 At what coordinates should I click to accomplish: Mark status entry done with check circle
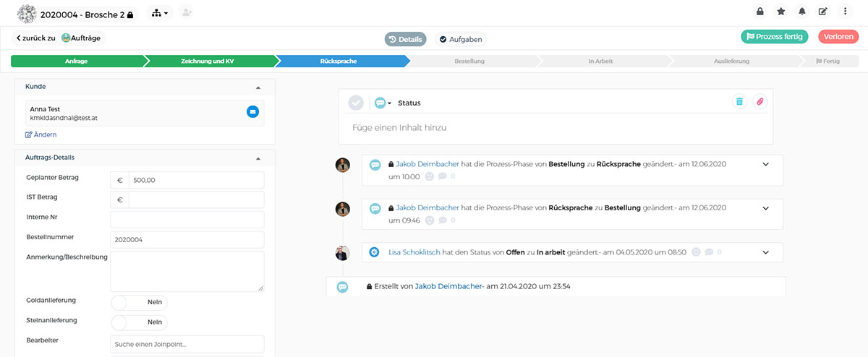point(356,103)
